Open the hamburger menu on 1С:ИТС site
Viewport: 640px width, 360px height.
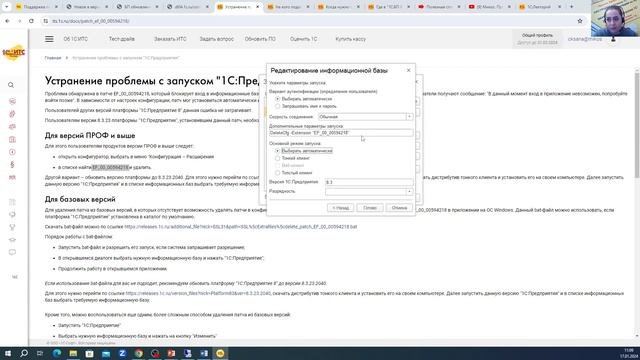point(49,39)
